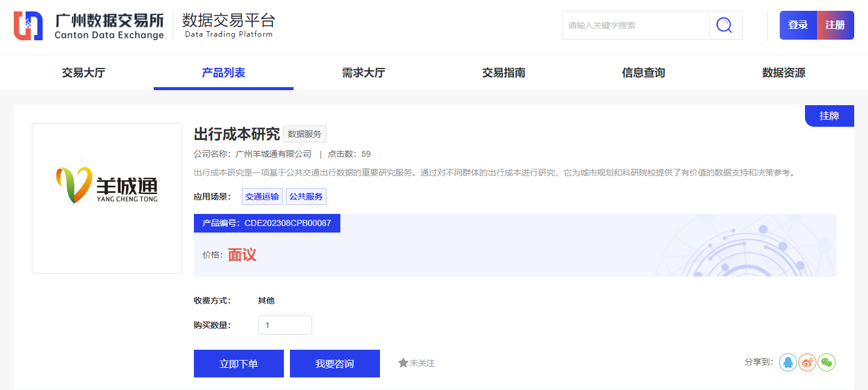Viewport: 868px width, 390px height.
Task: Go to 需求大厅 tab
Action: 363,73
